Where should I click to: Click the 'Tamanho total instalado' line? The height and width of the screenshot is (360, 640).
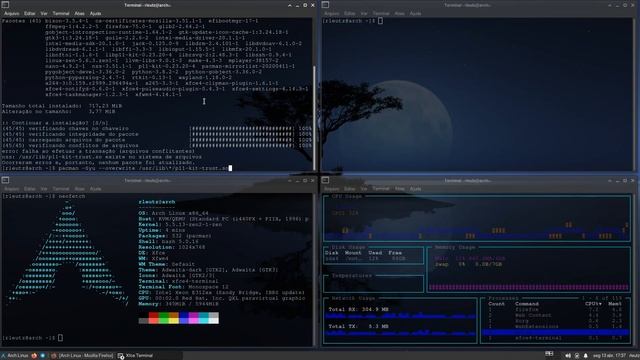(x=62, y=106)
